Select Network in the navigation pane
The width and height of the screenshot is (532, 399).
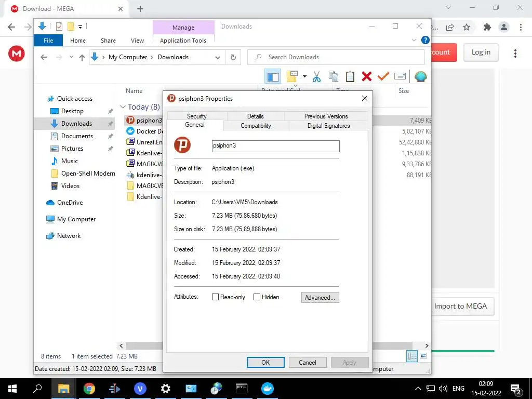pos(69,236)
